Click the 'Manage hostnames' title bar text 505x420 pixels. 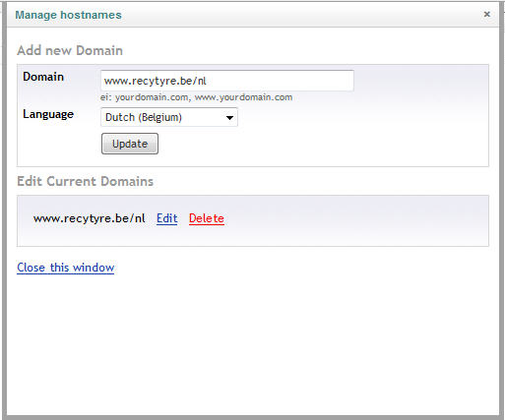click(68, 15)
